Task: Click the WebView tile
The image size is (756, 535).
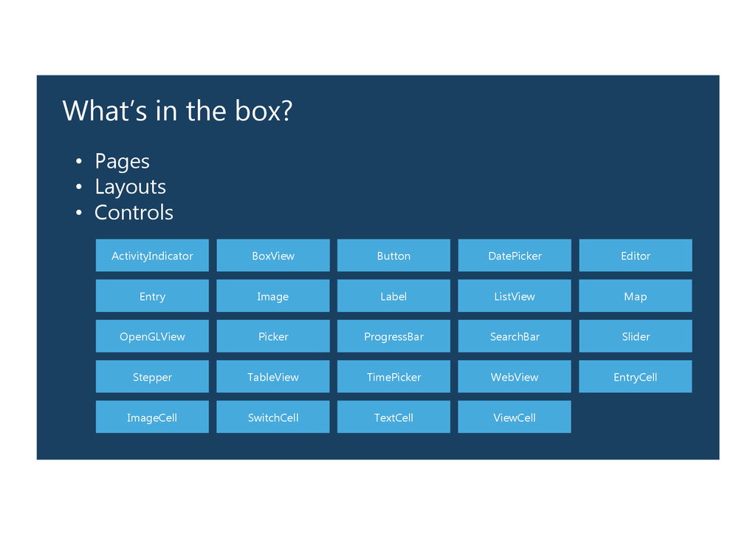Action: tap(515, 376)
